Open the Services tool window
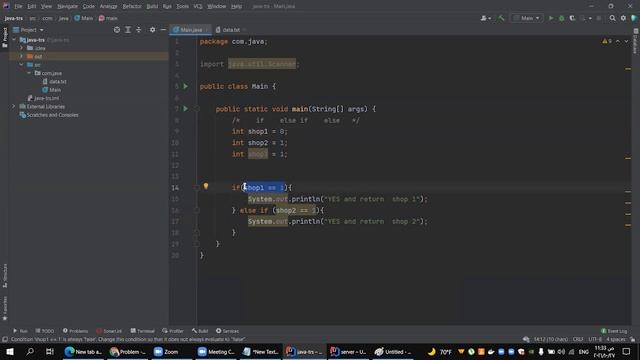 point(227,331)
